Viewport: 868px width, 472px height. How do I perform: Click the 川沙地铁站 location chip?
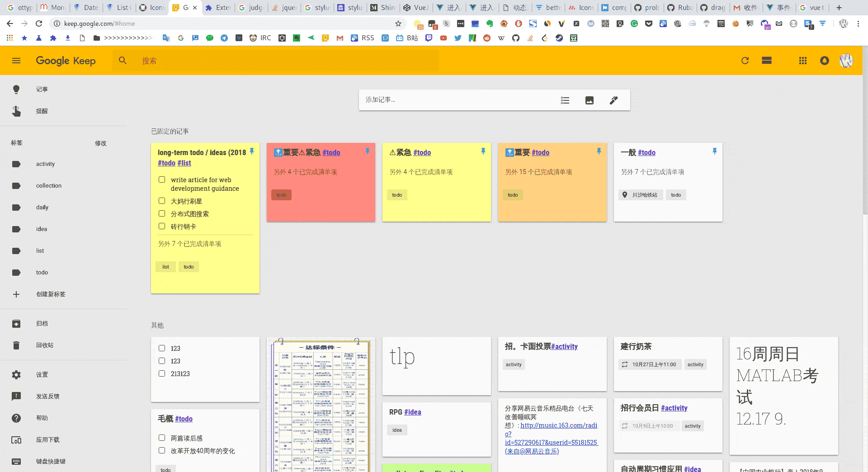[x=641, y=195]
